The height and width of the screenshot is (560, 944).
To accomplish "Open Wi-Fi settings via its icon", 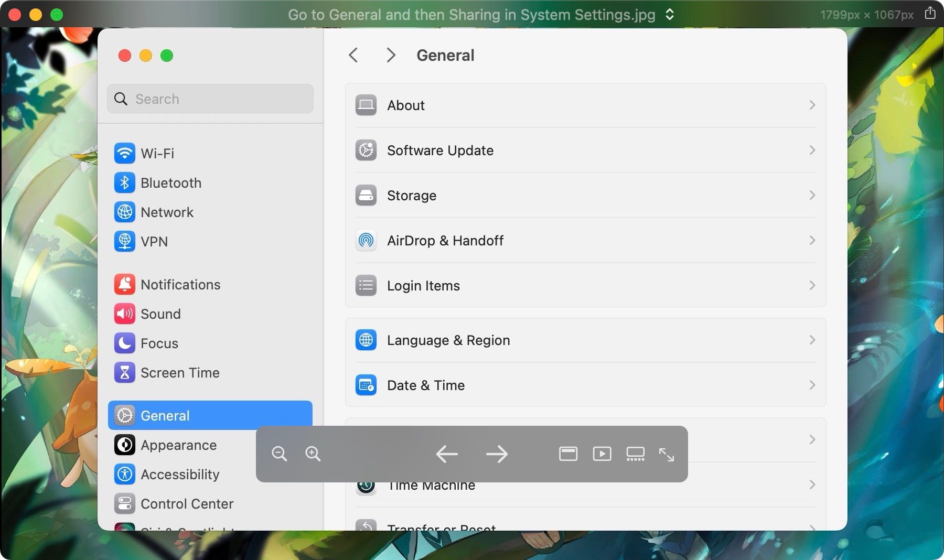I will (x=125, y=153).
